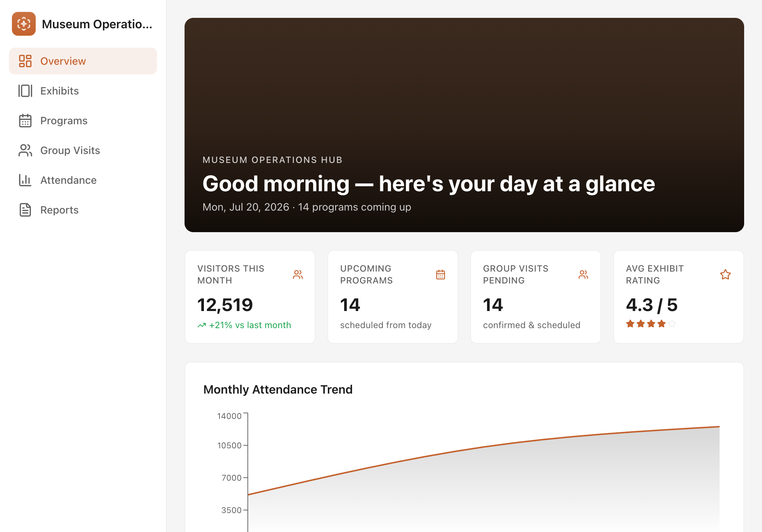The height and width of the screenshot is (532, 762).
Task: Open the Overview page
Action: [x=83, y=61]
